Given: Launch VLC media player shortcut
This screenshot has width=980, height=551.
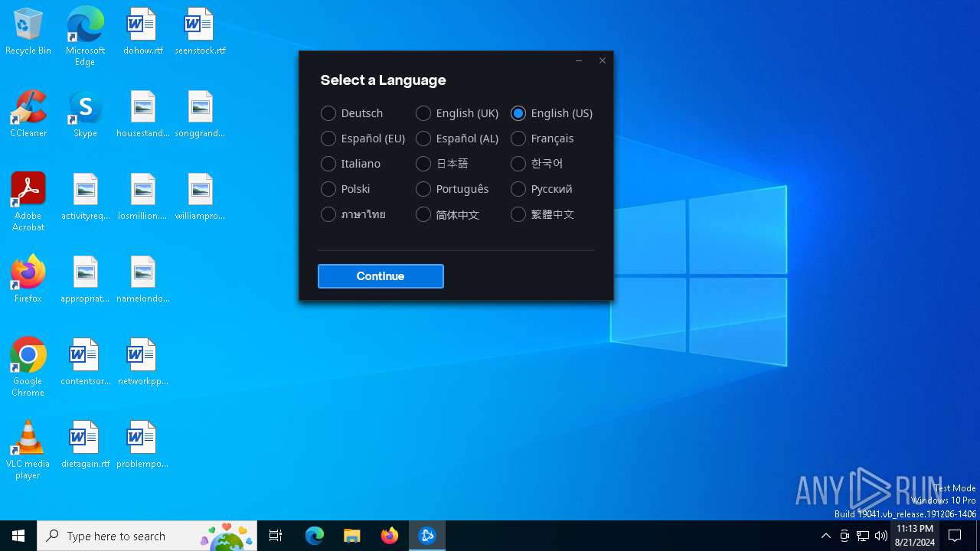Looking at the screenshot, I should point(28,450).
